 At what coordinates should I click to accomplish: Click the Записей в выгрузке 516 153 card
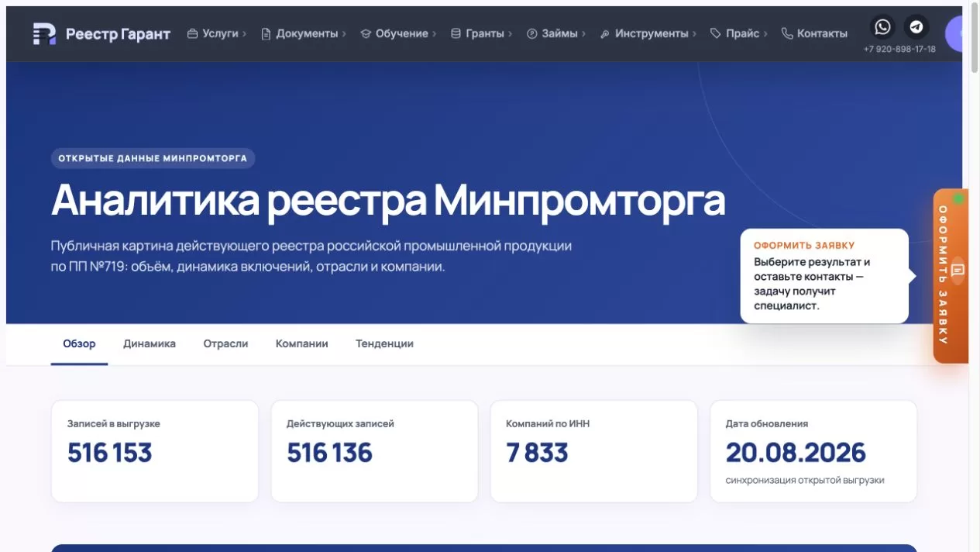pyautogui.click(x=155, y=451)
